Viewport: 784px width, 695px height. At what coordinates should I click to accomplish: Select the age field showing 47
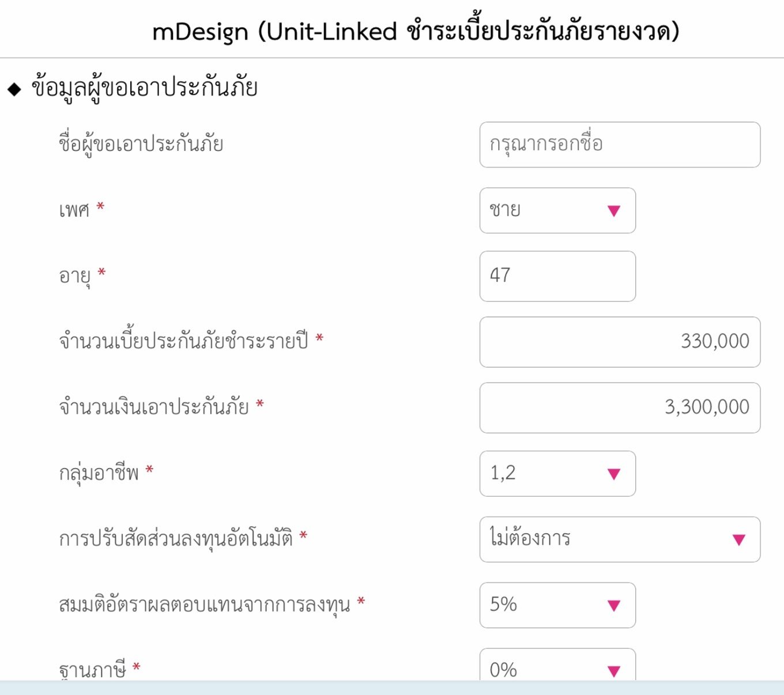(556, 277)
